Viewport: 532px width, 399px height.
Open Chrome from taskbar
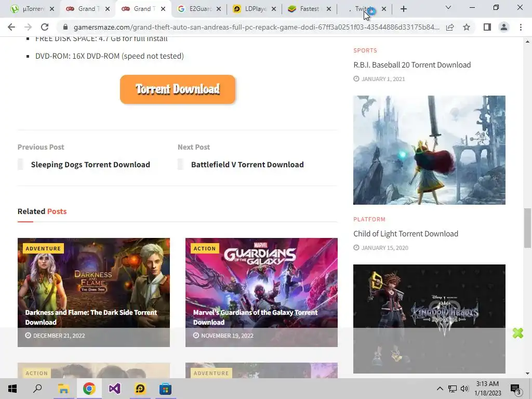(x=89, y=389)
